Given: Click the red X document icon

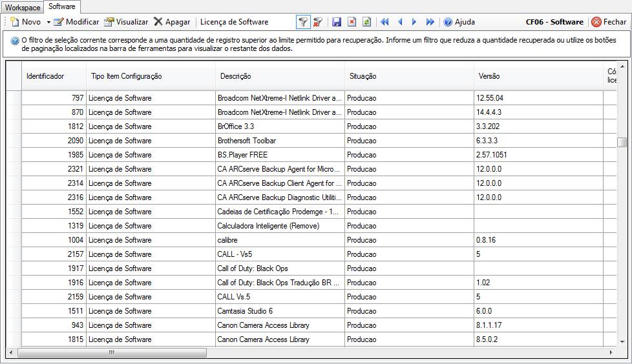Looking at the screenshot, I should click(352, 22).
